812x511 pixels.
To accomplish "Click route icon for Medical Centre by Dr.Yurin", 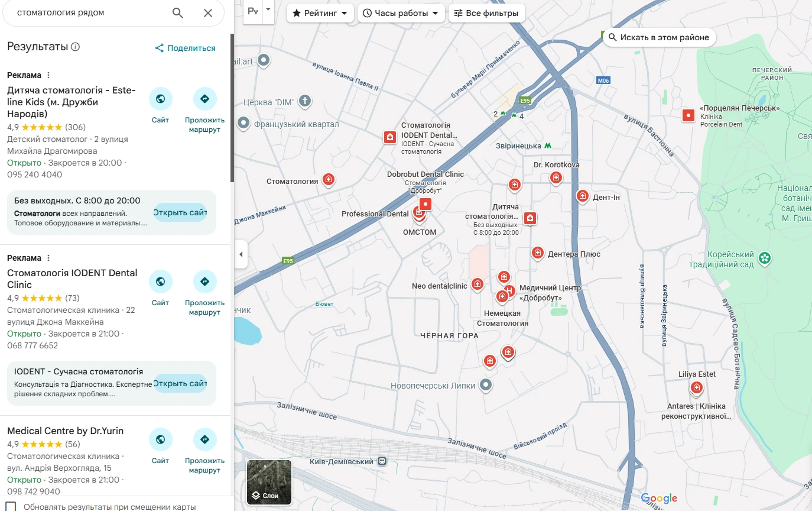I will point(204,439).
